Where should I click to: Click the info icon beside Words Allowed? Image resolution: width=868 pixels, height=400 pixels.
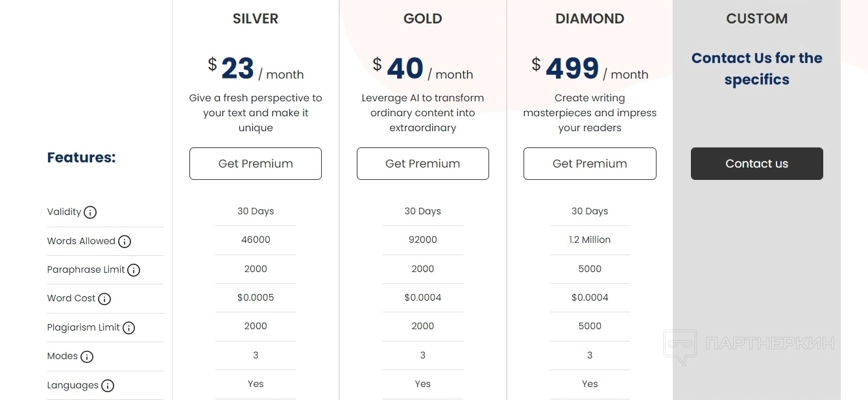[125, 242]
